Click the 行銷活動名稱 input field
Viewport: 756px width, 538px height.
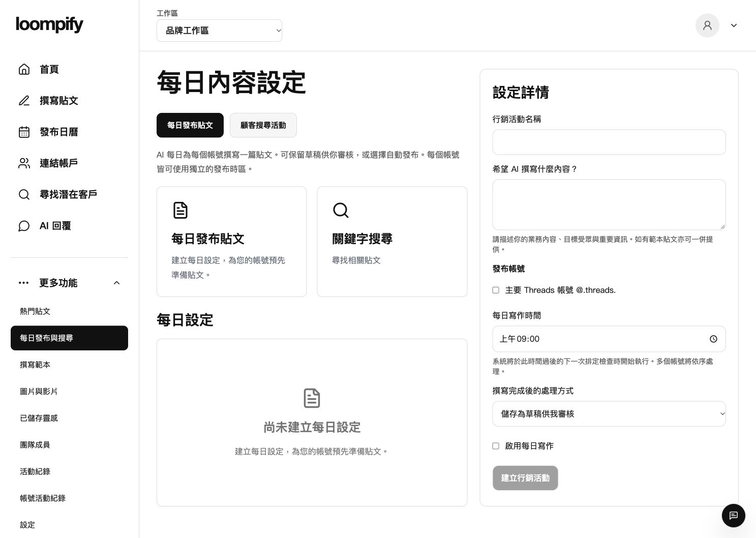coord(609,142)
